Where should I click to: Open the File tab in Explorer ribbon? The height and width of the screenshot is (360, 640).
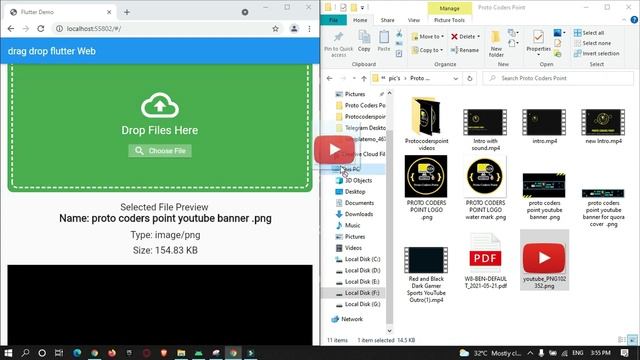[333, 20]
